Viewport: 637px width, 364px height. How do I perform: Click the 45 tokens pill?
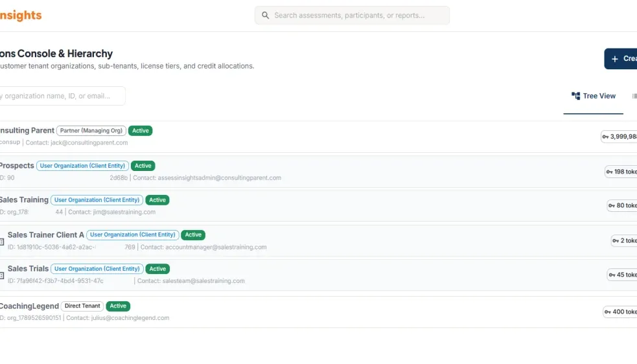coord(622,275)
